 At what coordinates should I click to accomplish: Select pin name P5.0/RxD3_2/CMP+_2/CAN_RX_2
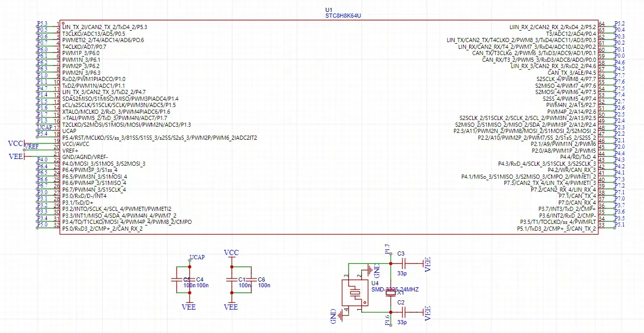pos(102,229)
